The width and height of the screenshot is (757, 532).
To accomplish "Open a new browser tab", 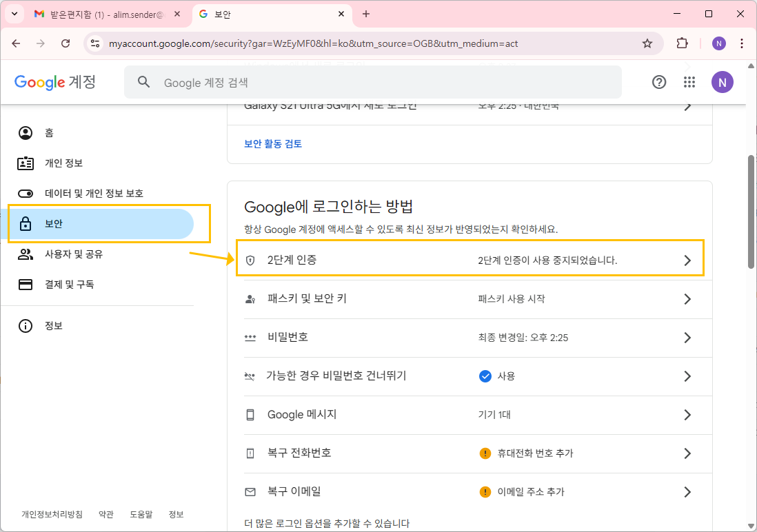I will tap(366, 14).
